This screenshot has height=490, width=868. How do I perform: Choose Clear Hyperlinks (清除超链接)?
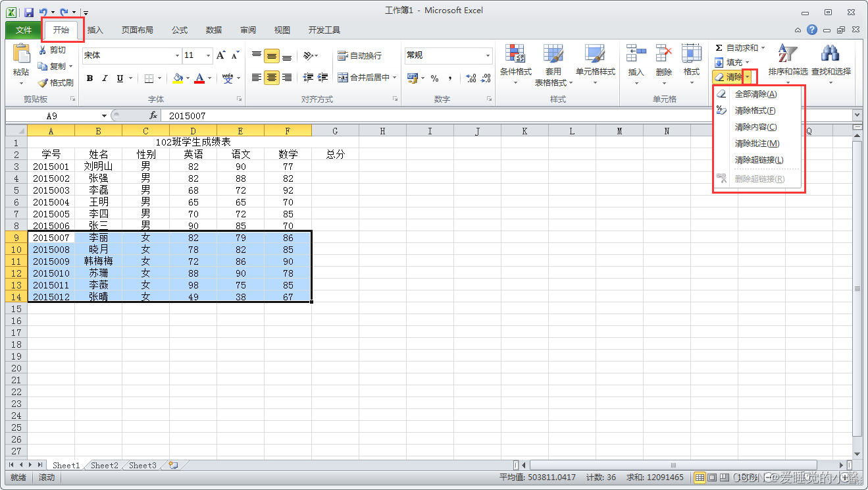[x=758, y=160]
